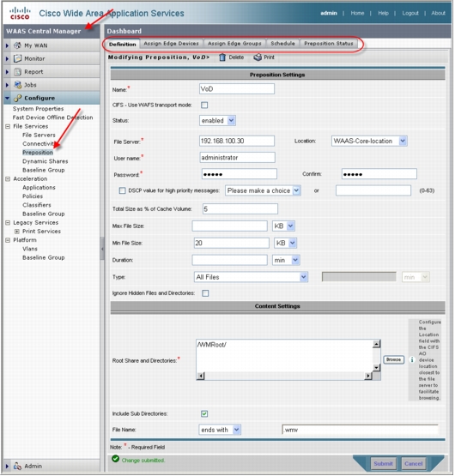The height and width of the screenshot is (476, 455).
Task: Expand the Print Services tree node
Action: [17, 232]
